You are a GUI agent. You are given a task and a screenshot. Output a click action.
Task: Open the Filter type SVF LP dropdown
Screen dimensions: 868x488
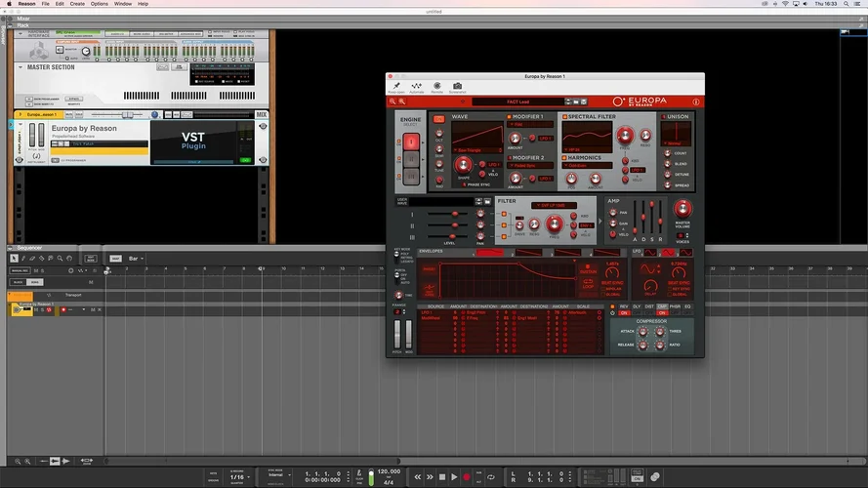point(554,205)
